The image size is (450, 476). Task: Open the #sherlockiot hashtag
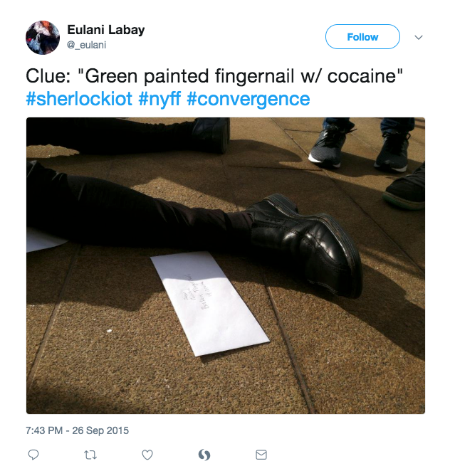coord(79,99)
